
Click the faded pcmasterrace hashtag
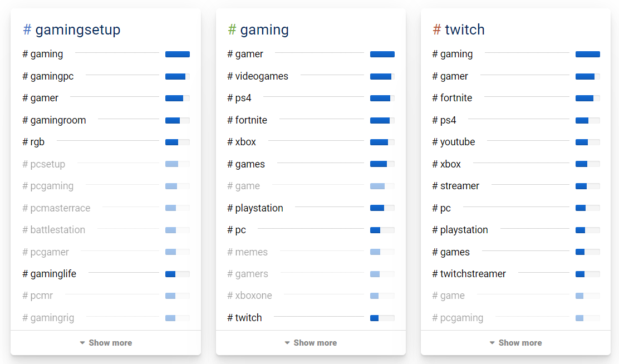(x=56, y=208)
